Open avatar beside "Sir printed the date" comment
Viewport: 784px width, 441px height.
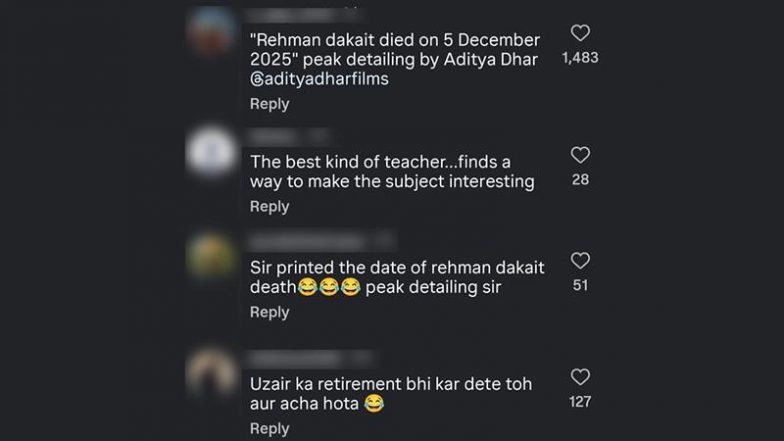pos(211,256)
